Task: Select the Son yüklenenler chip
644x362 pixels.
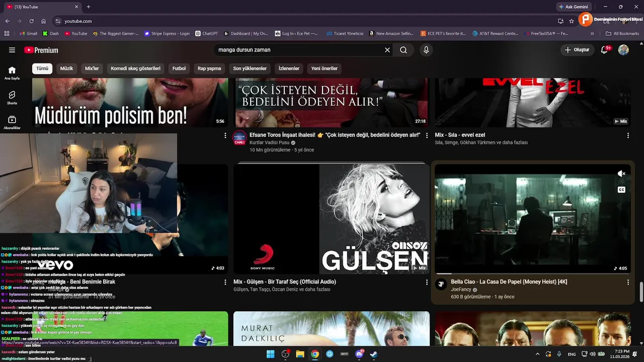Action: coord(250,68)
